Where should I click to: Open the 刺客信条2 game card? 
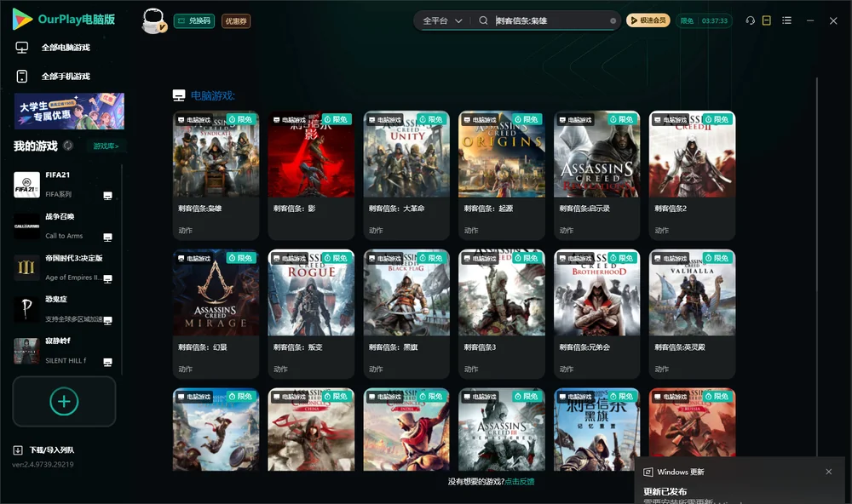pyautogui.click(x=692, y=175)
